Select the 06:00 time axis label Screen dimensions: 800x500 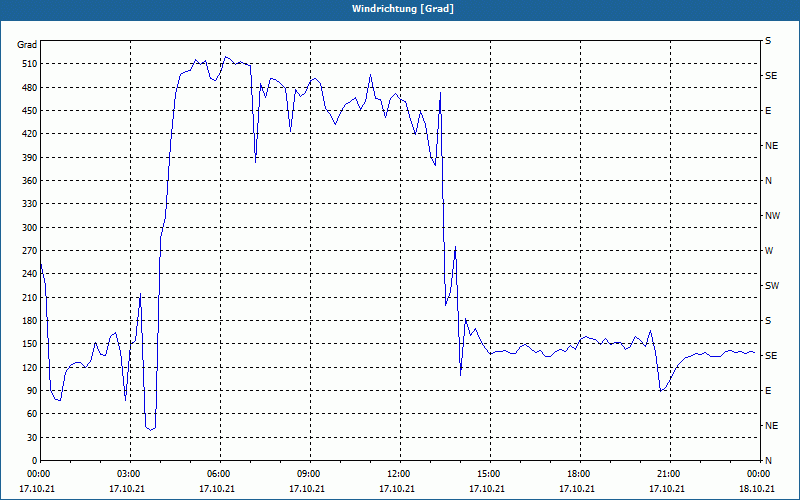pos(218,474)
